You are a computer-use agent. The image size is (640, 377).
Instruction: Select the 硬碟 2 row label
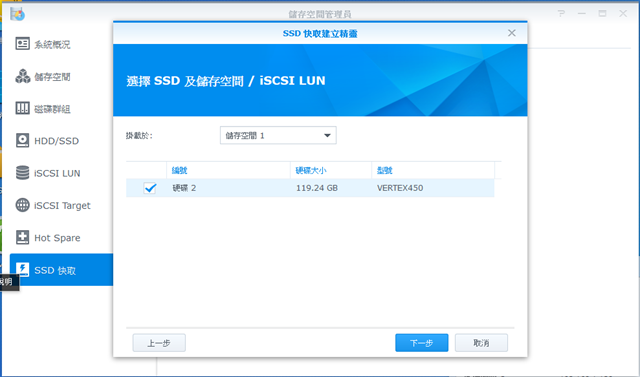pyautogui.click(x=184, y=188)
